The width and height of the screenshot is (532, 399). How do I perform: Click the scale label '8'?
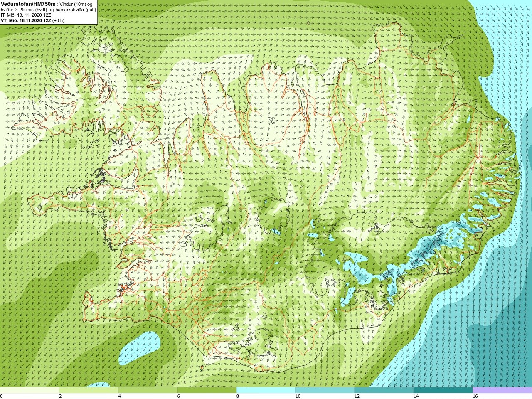(237, 396)
